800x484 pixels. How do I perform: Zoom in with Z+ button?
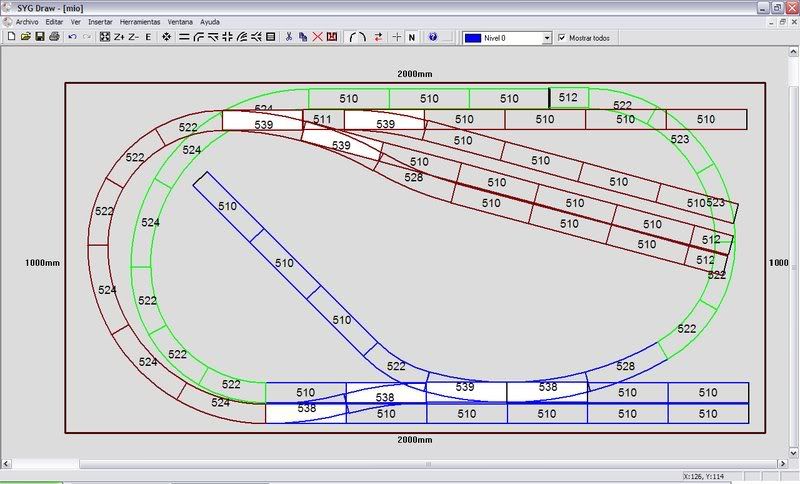(x=119, y=37)
